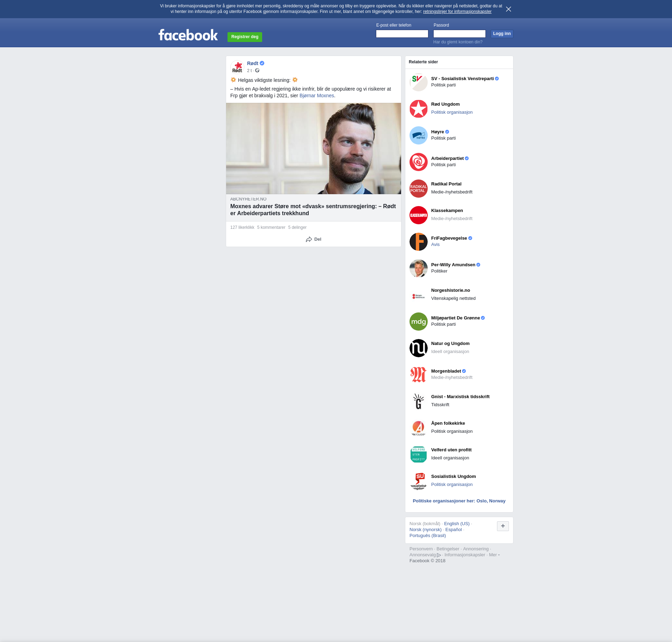Click the Logg inn button

coord(502,34)
